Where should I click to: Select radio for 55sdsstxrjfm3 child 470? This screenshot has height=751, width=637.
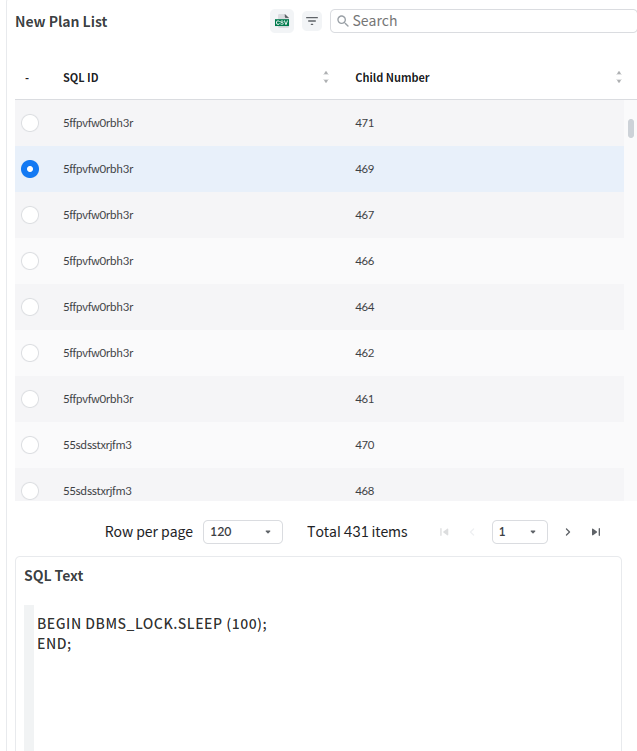30,445
